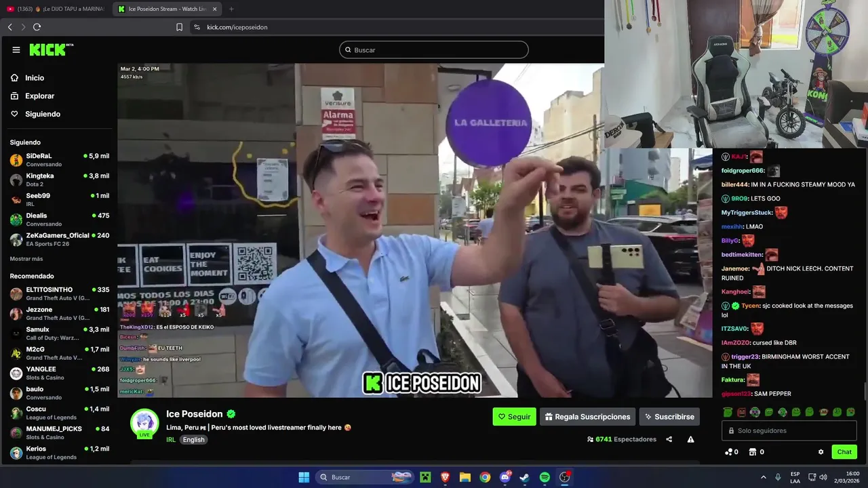Image resolution: width=868 pixels, height=488 pixels.
Task: Click Regala Suscripciones button
Action: pos(587,417)
